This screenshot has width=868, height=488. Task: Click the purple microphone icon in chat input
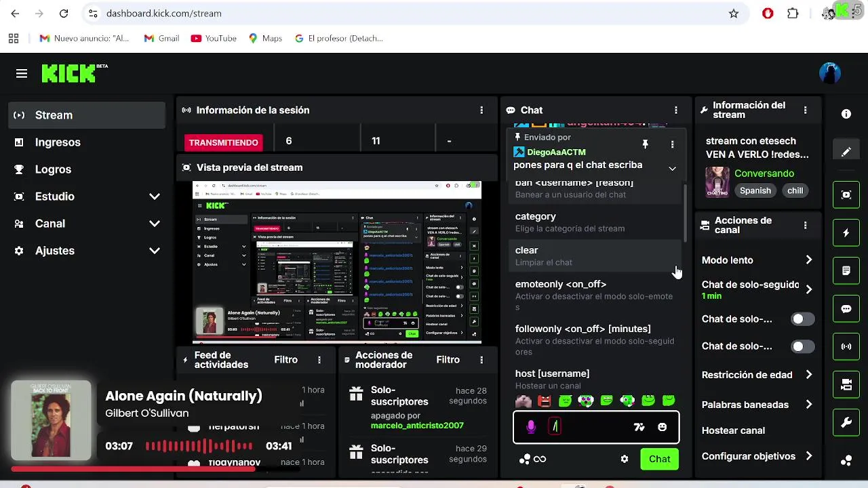[x=531, y=426]
